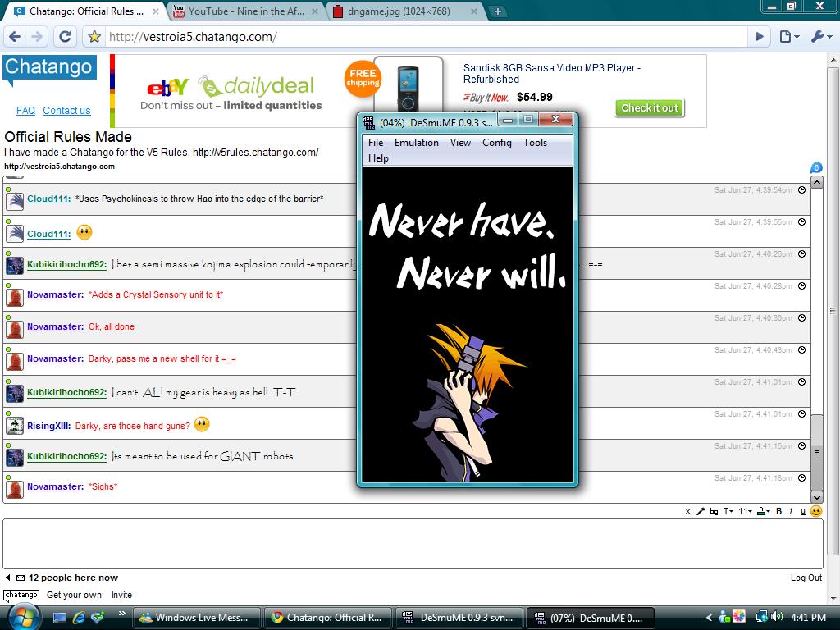The height and width of the screenshot is (630, 840).
Task: Open RisingXIII profile link
Action: [48, 426]
